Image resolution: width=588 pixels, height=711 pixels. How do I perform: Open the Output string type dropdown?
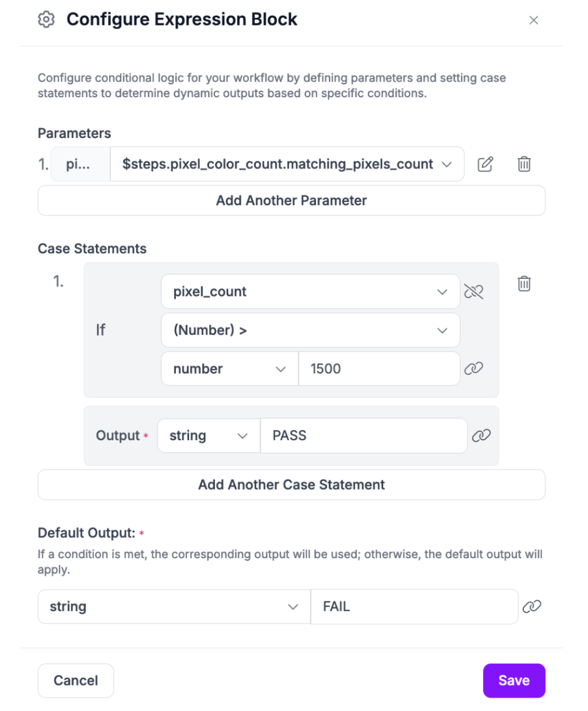coord(208,435)
